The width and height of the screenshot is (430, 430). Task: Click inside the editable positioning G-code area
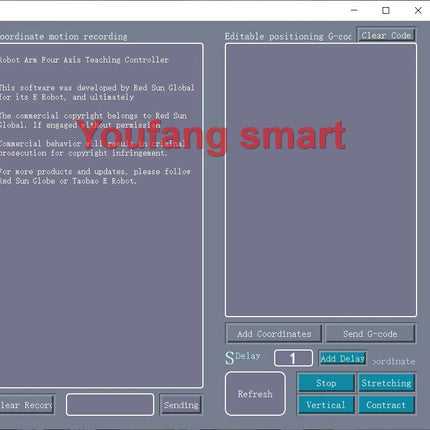[321, 180]
